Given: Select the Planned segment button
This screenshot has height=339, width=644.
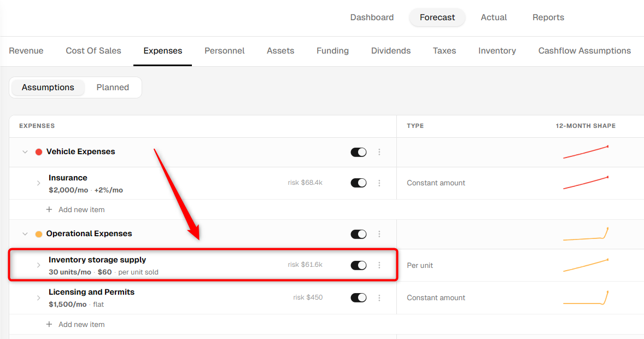Looking at the screenshot, I should [113, 87].
